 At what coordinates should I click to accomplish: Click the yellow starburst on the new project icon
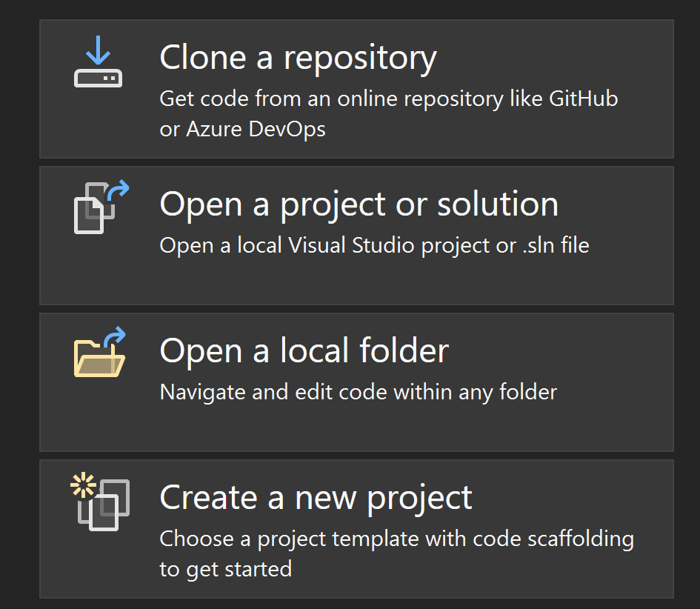(83, 485)
